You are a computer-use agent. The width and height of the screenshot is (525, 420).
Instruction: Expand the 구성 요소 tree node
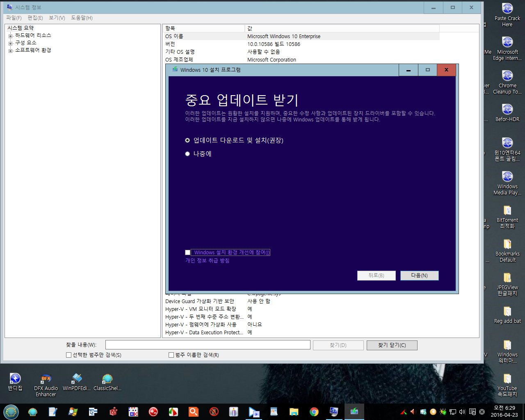(x=10, y=43)
